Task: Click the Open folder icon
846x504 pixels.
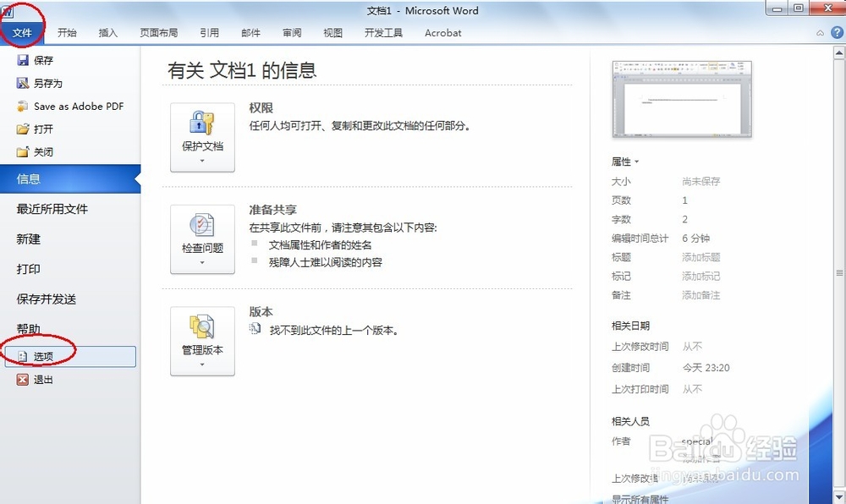Action: [23, 129]
